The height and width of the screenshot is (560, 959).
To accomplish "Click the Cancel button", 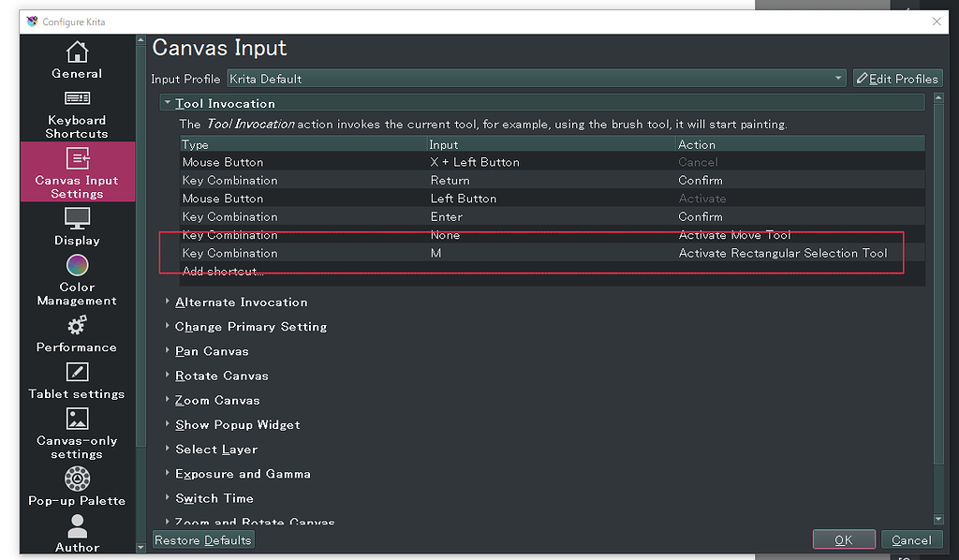I will [911, 539].
